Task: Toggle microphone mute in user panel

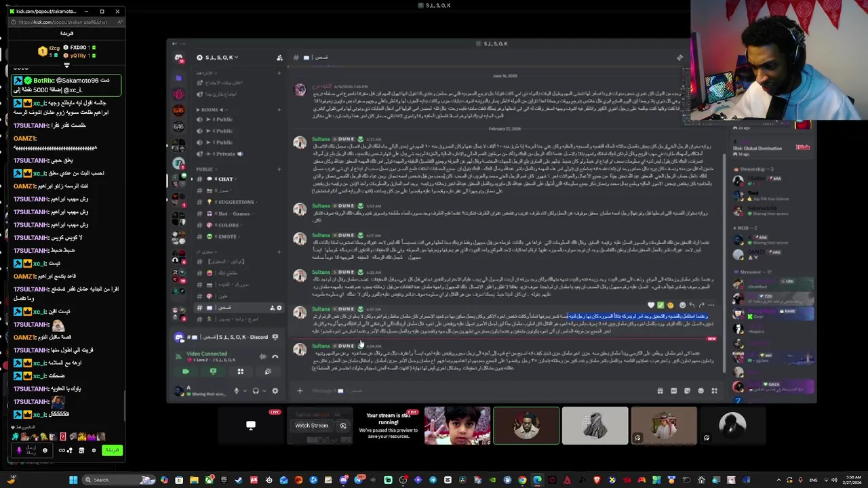Action: (236, 390)
